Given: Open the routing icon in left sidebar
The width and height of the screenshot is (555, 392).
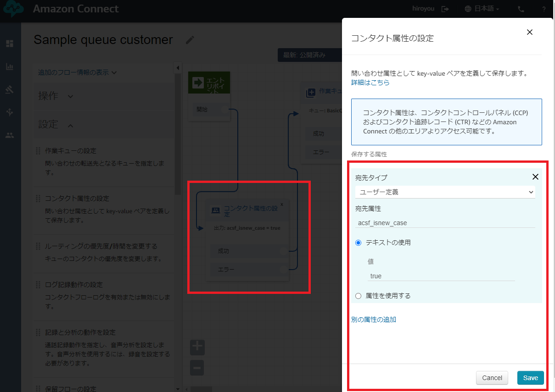Looking at the screenshot, I should point(10,89).
